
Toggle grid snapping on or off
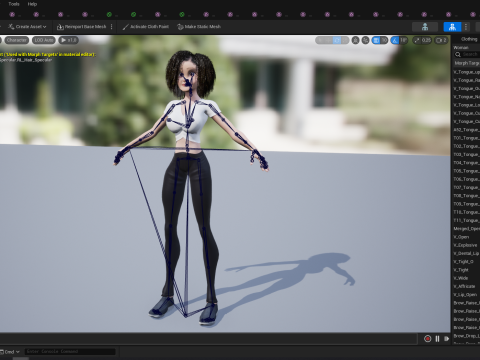pyautogui.click(x=376, y=40)
